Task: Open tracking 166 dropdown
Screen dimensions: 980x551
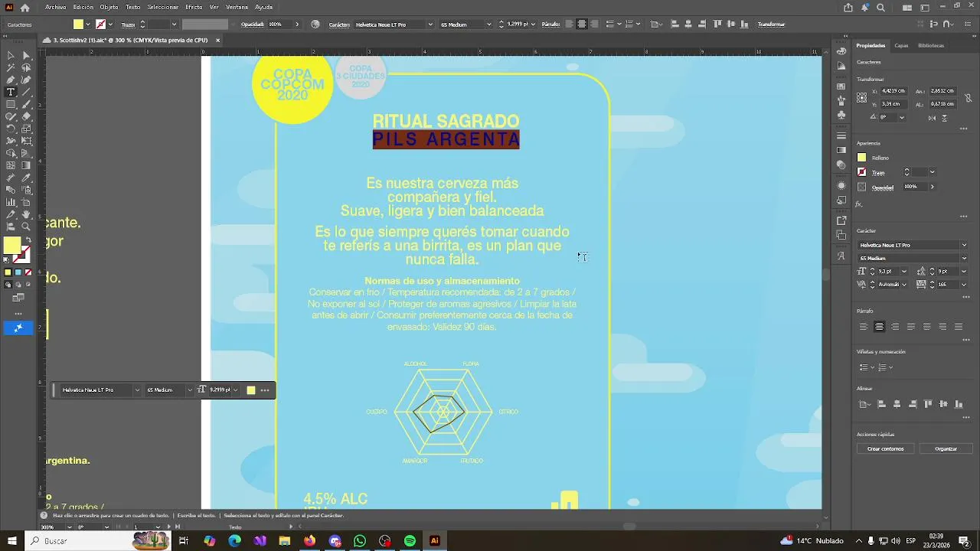Action: (x=964, y=285)
